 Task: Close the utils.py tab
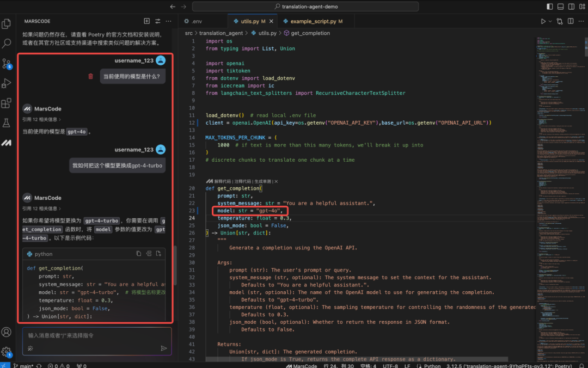click(271, 21)
